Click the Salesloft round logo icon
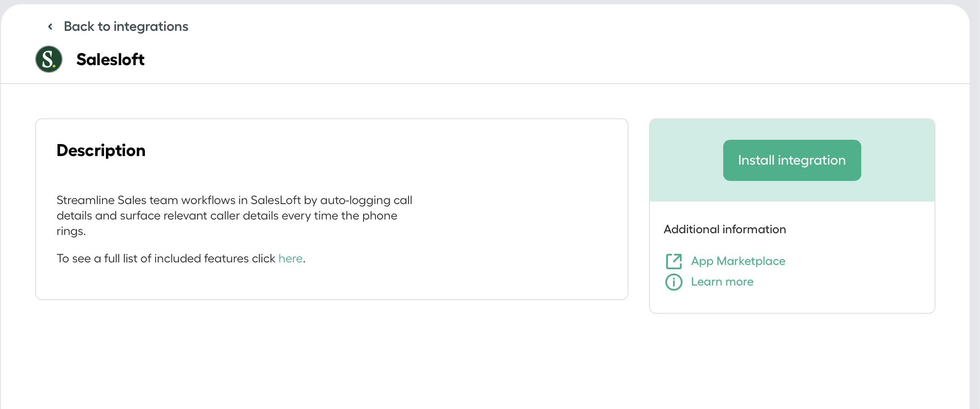The image size is (980, 409). coord(49,59)
